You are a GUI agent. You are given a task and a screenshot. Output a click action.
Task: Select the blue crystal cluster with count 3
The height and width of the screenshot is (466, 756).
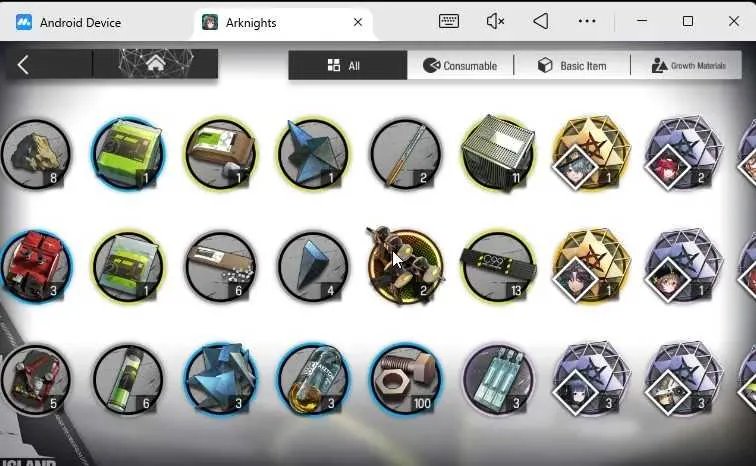coord(221,379)
